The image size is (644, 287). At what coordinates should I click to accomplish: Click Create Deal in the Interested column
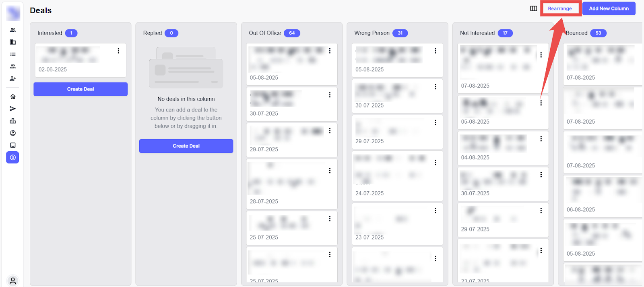coord(80,89)
